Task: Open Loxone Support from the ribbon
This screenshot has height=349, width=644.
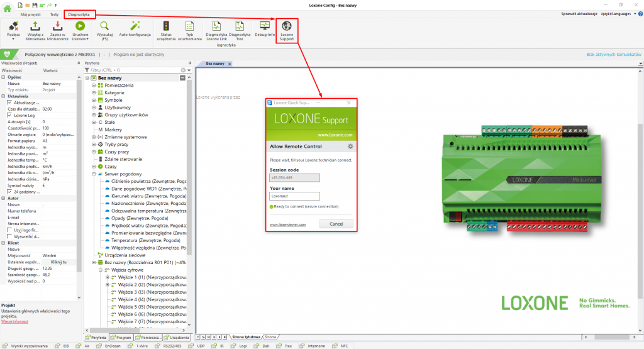Action: [287, 30]
